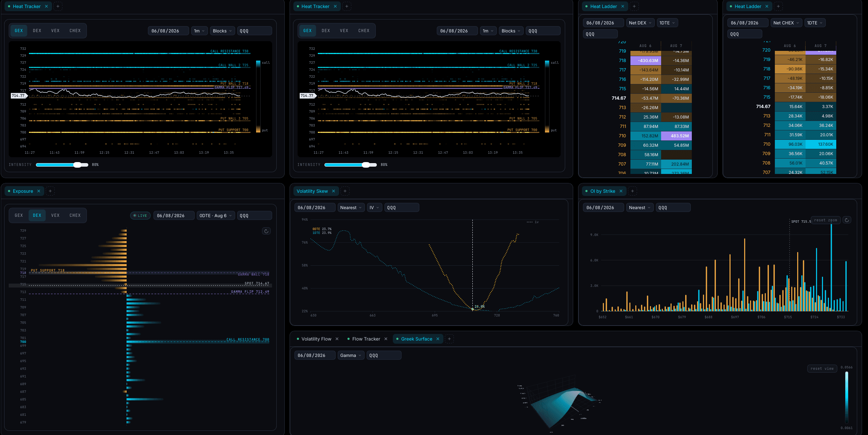
Task: Select the Exposure tab
Action: [x=23, y=191]
